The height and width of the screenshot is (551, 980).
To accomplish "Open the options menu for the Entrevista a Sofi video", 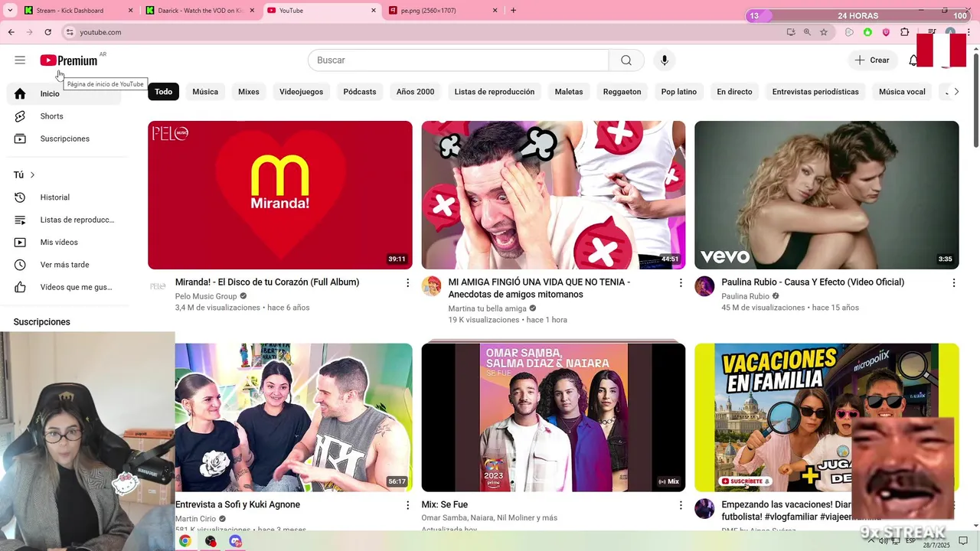I will tap(407, 506).
